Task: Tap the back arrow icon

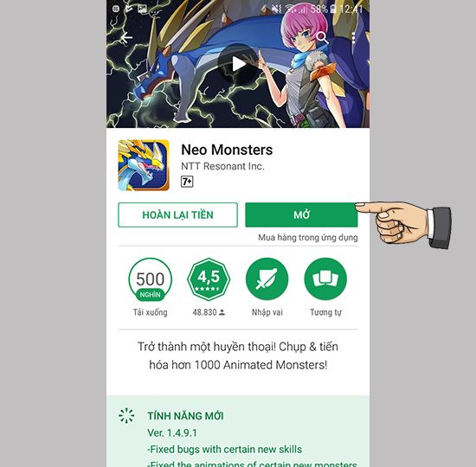Action: click(126, 38)
